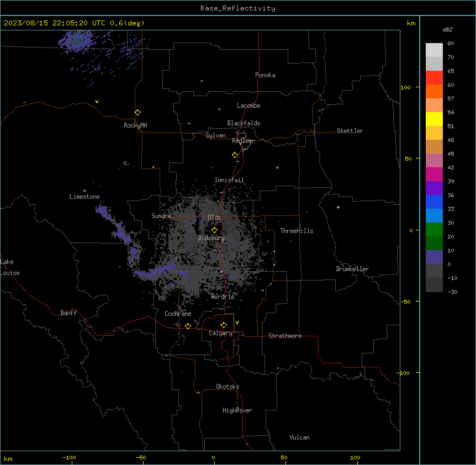Screen dimensions: 476x465
Task: Click the dBZ legend heading
Action: 447,29
